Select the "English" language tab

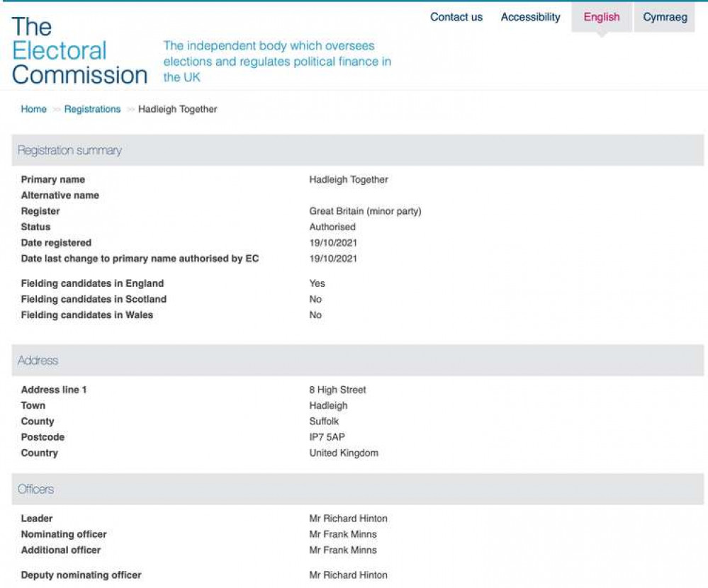pos(600,17)
